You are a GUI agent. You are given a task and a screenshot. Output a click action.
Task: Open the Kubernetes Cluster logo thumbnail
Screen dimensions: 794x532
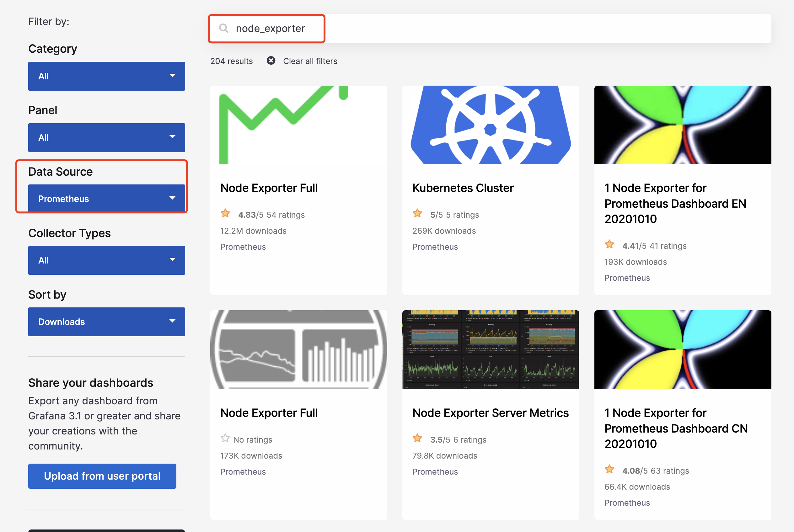click(x=491, y=125)
